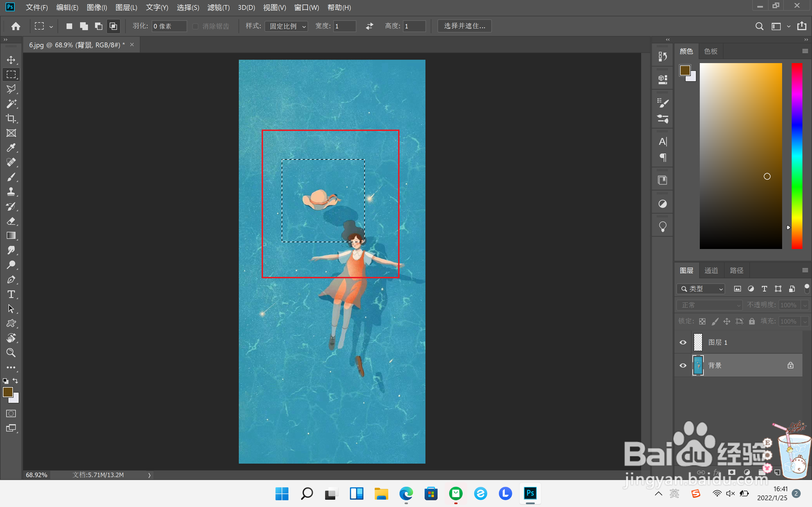Select the Gradient tool

pos(11,236)
